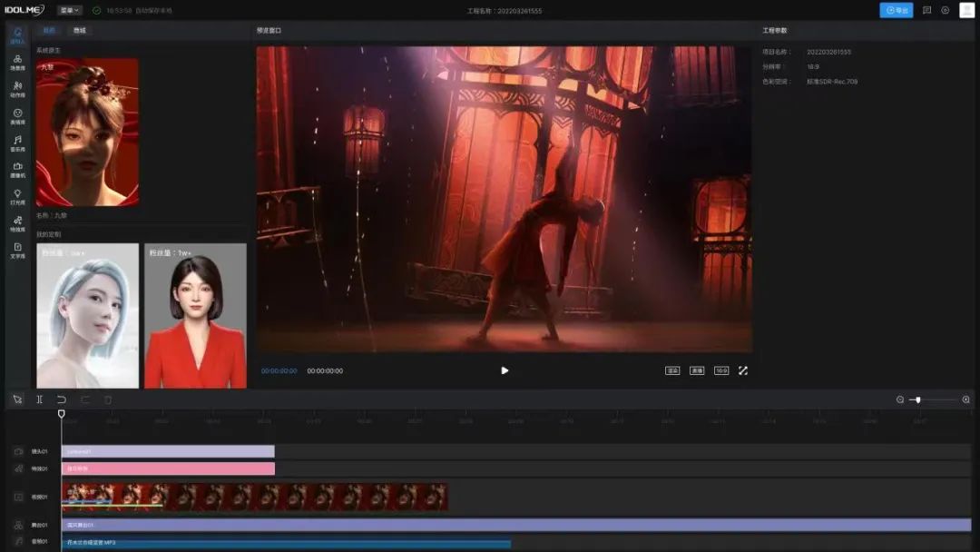Toggle the camera track icon in timeline

(18, 451)
